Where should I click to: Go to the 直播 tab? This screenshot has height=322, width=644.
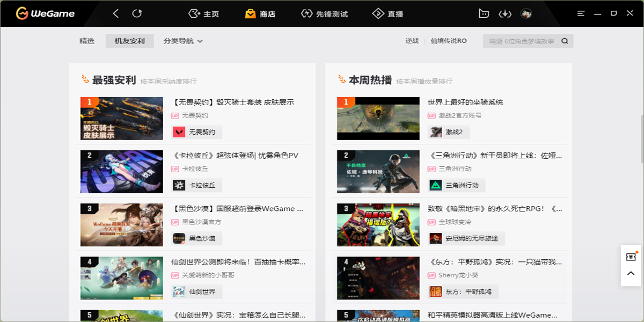[387, 14]
